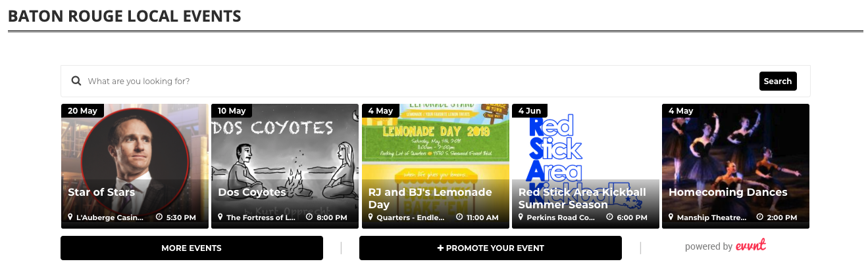The height and width of the screenshot is (272, 868).
Task: Click the 4 Jun date badge
Action: [530, 110]
